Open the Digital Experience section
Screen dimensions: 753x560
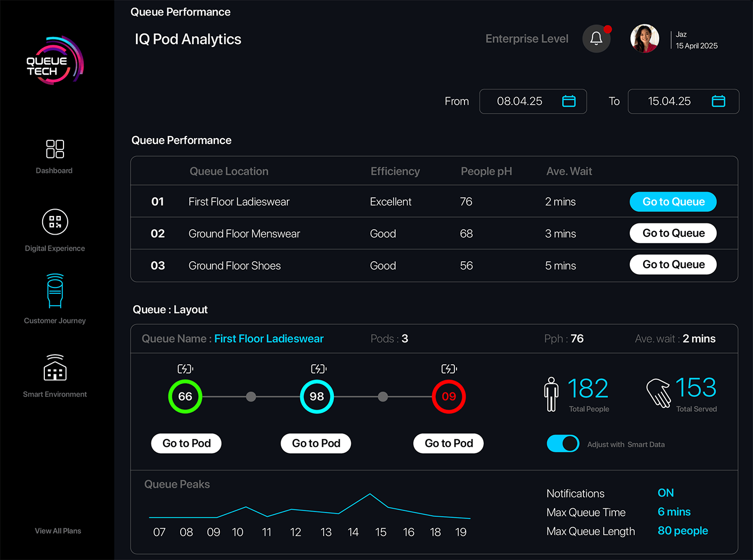pyautogui.click(x=54, y=222)
